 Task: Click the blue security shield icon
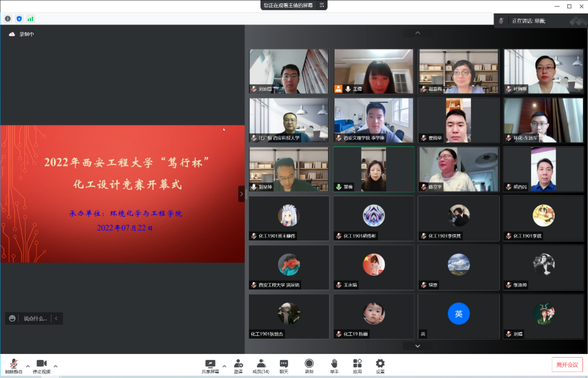pos(19,19)
